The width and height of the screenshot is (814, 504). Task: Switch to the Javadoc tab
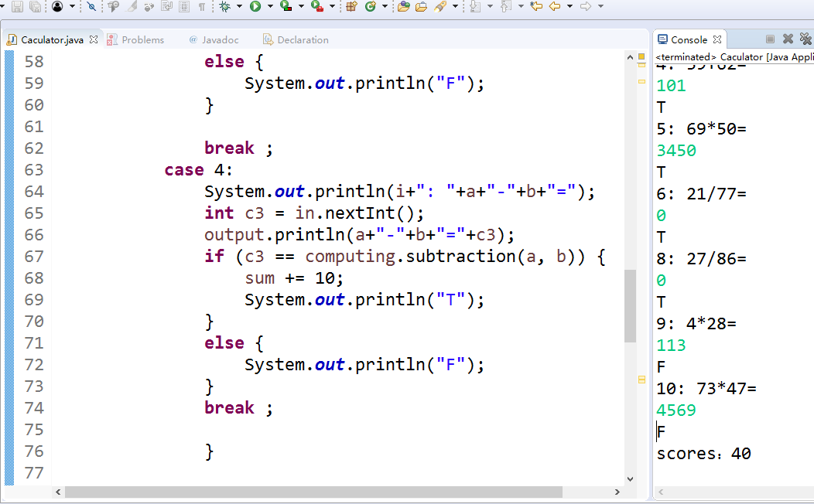coord(214,40)
